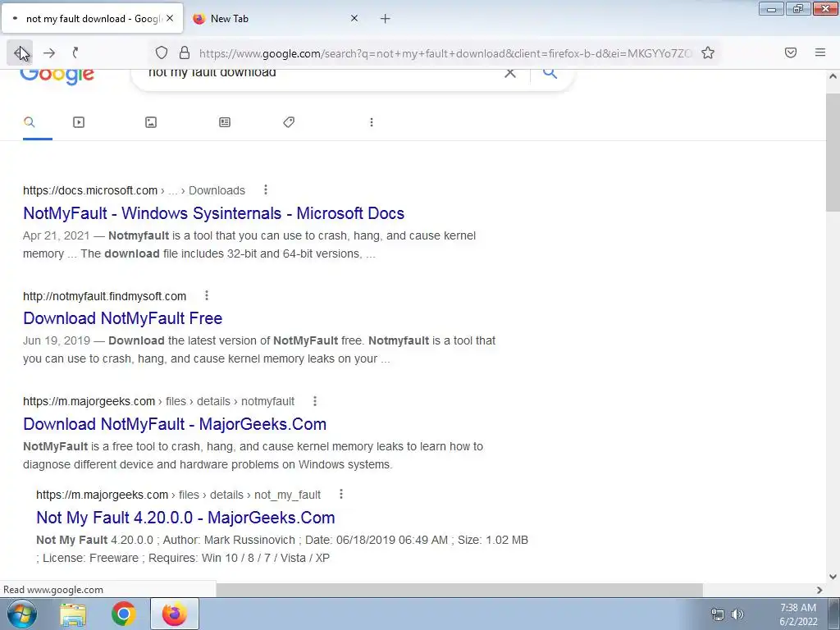Click the http://notmyfault.findmysoft.com URL text

pos(104,296)
